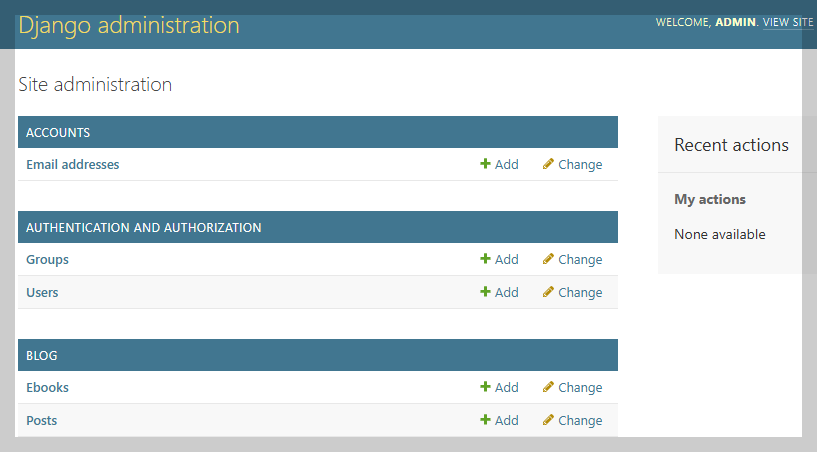Screen dimensions: 817x452
Task: Open the Posts model link
Action: pyautogui.click(x=42, y=421)
